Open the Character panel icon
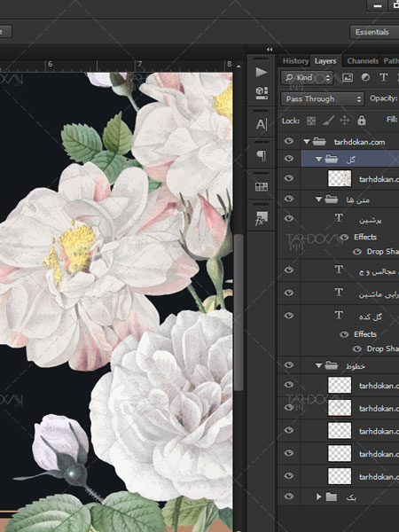The width and height of the screenshot is (399, 532). point(262,124)
